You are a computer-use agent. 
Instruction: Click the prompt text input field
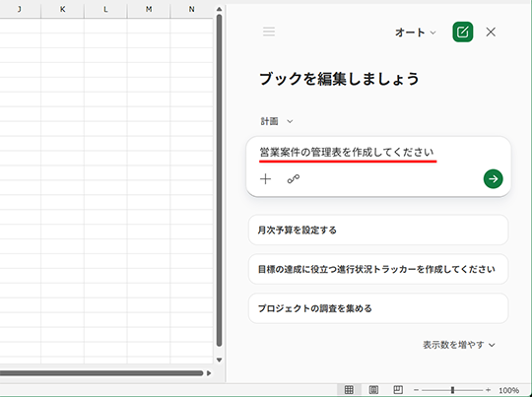point(346,152)
